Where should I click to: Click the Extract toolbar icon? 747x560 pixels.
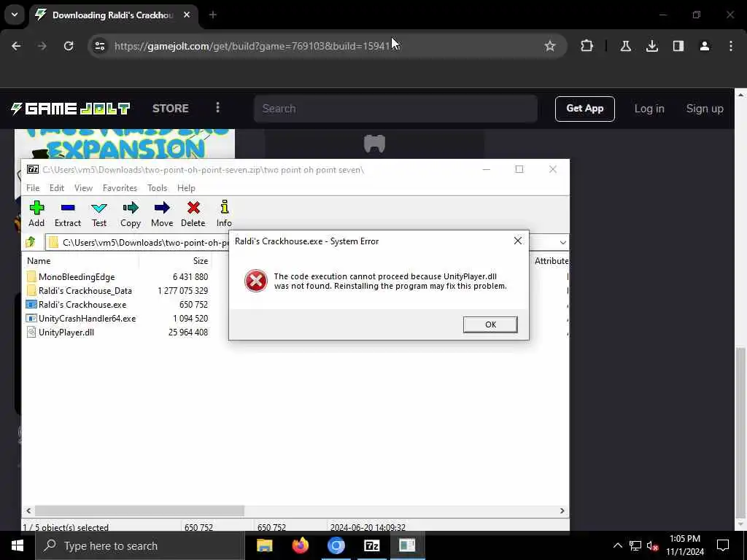click(68, 214)
